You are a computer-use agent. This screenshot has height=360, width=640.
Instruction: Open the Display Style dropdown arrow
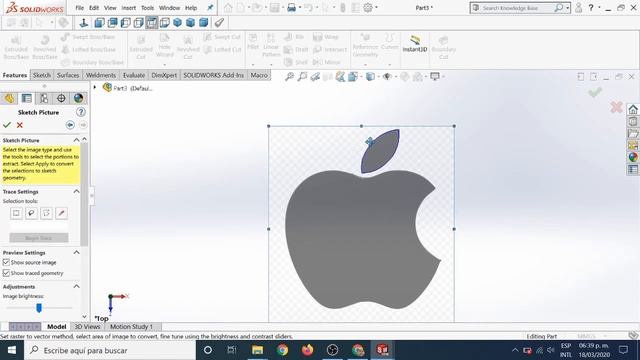[x=378, y=76]
